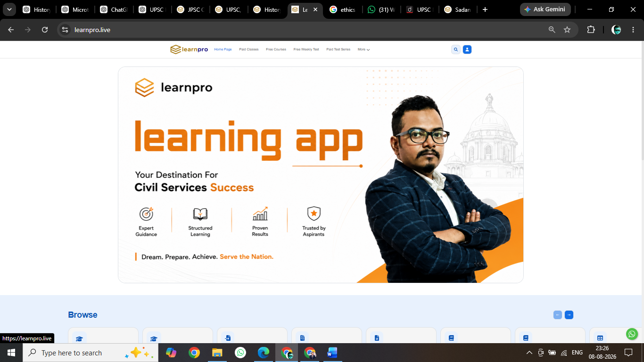Click the Type here to search box
Image resolution: width=644 pixels, height=362 pixels.
coord(91,353)
